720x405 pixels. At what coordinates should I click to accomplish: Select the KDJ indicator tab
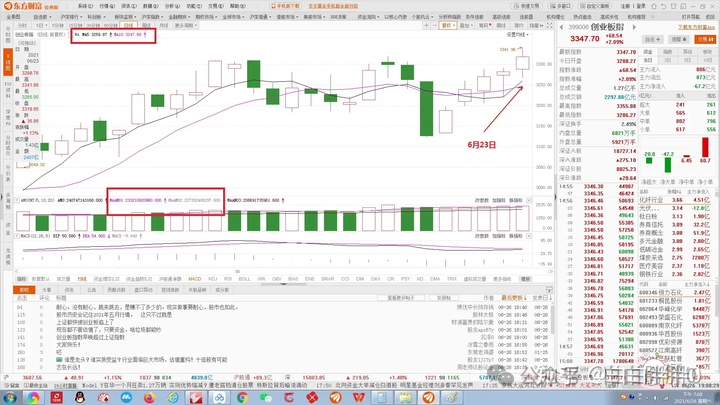[213, 279]
